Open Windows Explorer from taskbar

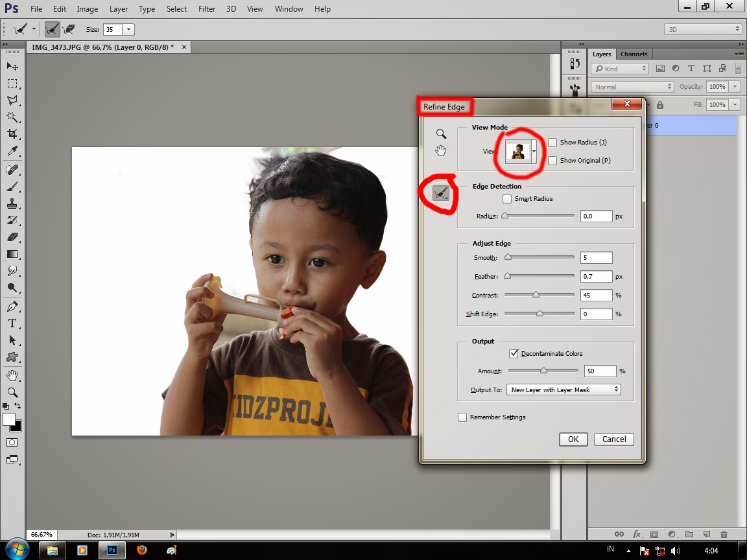[53, 550]
